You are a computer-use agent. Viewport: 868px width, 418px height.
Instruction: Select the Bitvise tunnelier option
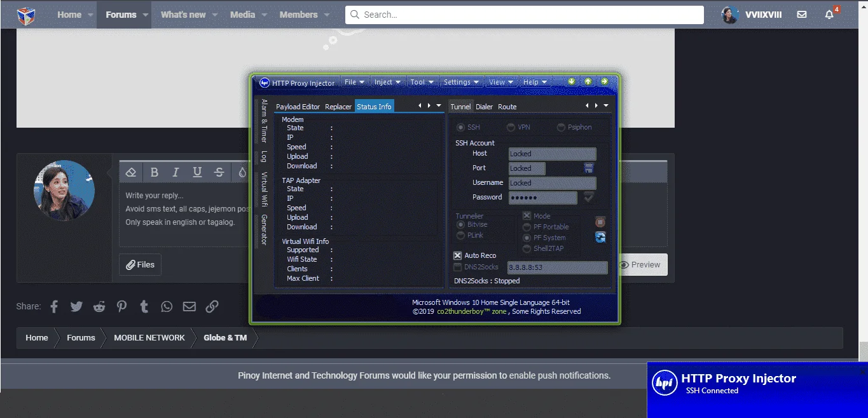tap(461, 225)
